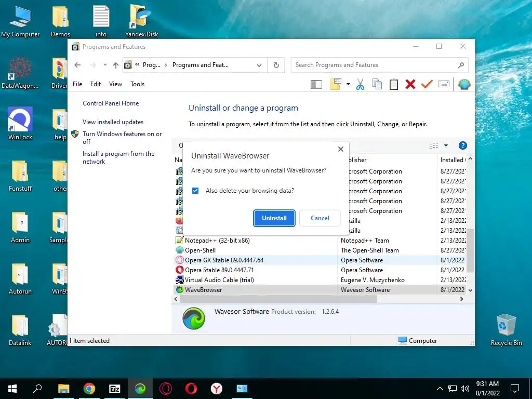Open the notification center icon

point(515,389)
